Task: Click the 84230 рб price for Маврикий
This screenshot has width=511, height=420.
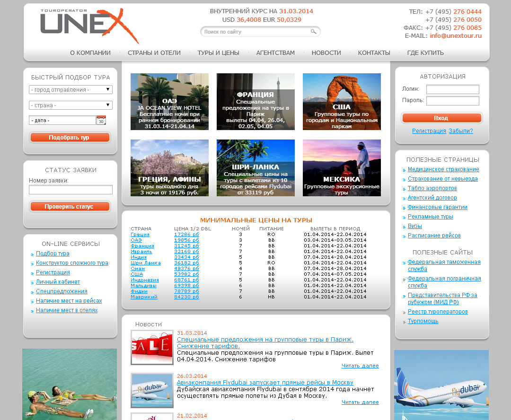Action: tap(186, 297)
